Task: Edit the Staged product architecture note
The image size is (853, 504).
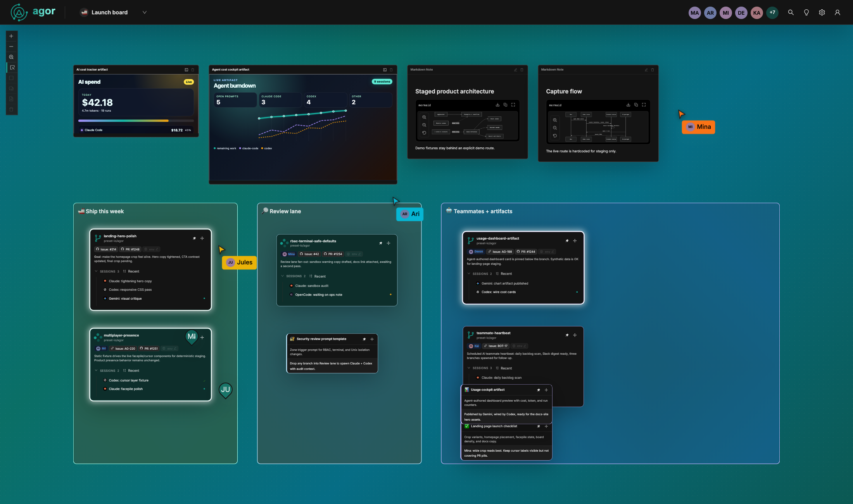Action: pos(516,70)
